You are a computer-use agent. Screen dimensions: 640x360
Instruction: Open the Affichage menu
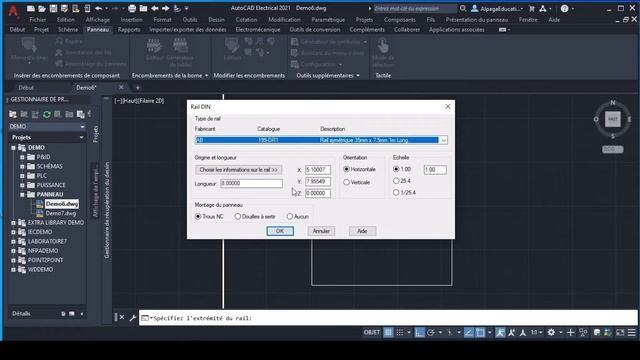(98, 20)
